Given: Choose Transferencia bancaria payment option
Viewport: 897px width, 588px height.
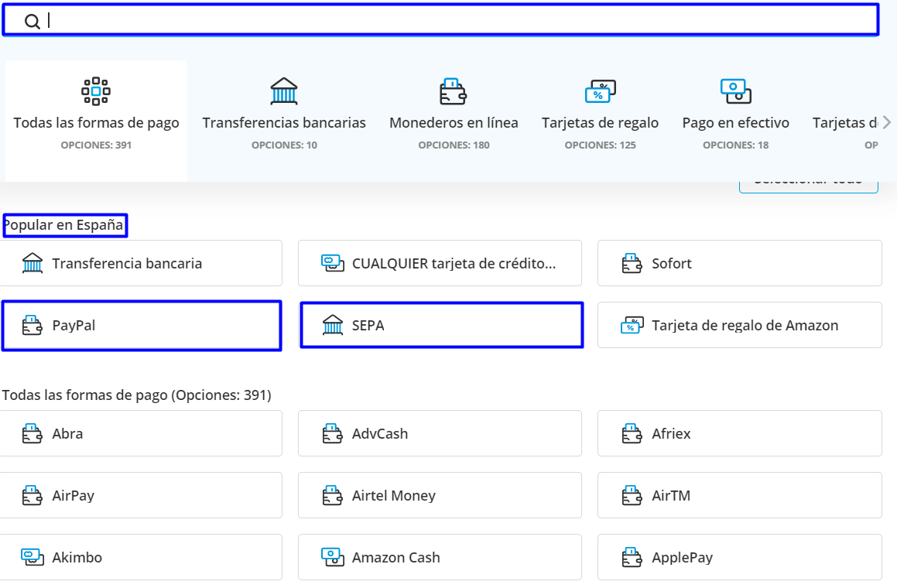Looking at the screenshot, I should point(142,263).
